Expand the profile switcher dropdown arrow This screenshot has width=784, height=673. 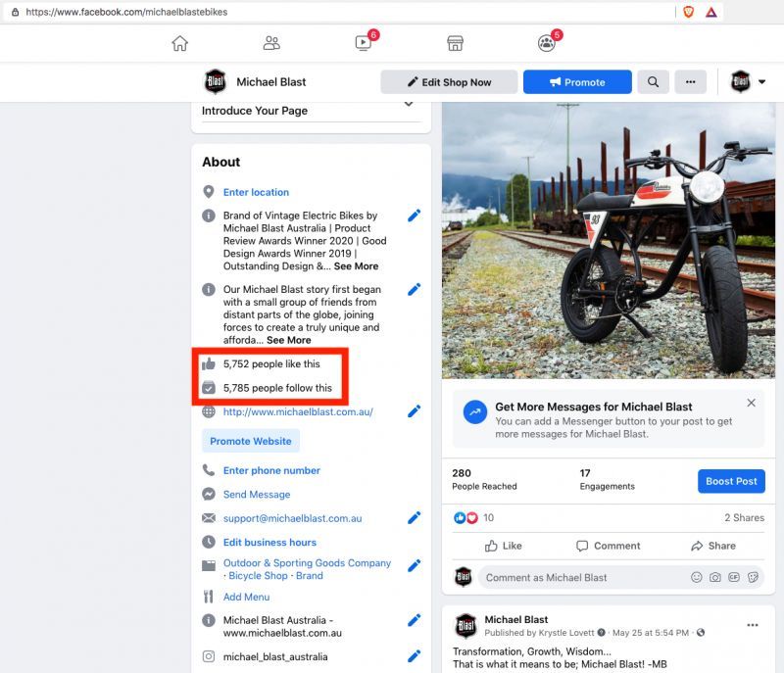click(x=762, y=82)
